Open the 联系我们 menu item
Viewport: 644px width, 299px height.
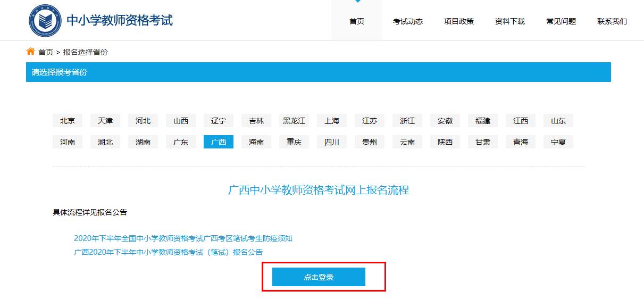coord(612,21)
